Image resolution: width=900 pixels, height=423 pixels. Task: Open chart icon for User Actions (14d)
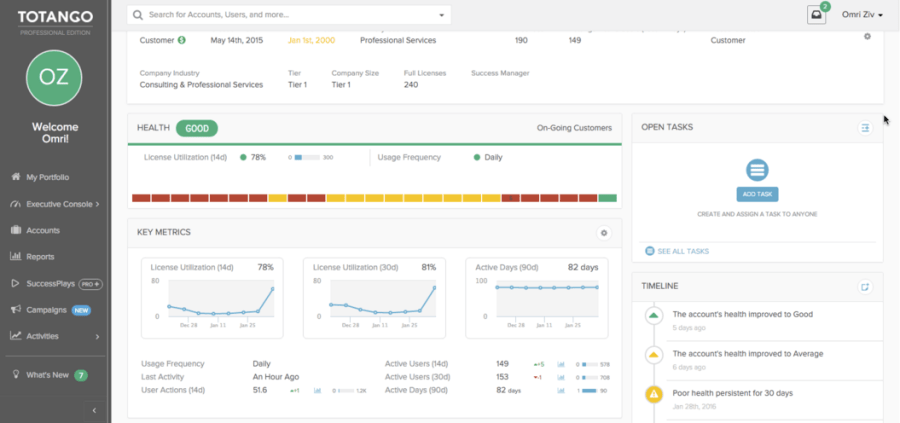click(317, 391)
